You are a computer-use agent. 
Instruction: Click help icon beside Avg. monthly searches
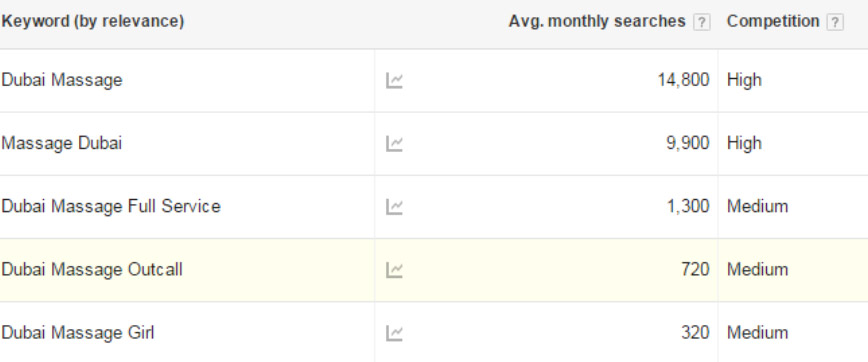pyautogui.click(x=701, y=22)
